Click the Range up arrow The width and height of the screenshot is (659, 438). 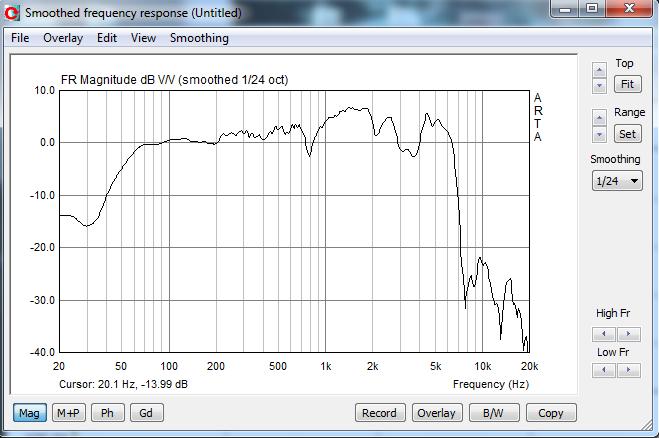[x=599, y=118]
